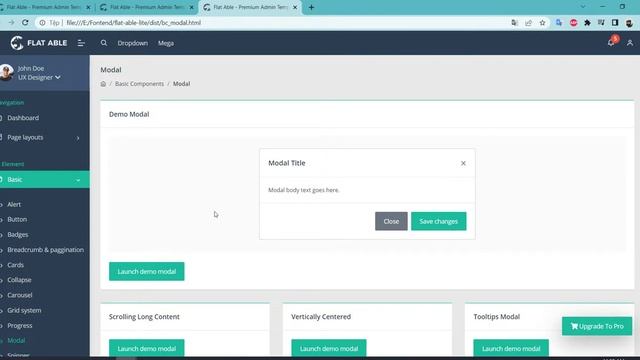Screen dimensions: 640x360
Task: Expand the Page layouts submenu arrow
Action: [x=78, y=138]
